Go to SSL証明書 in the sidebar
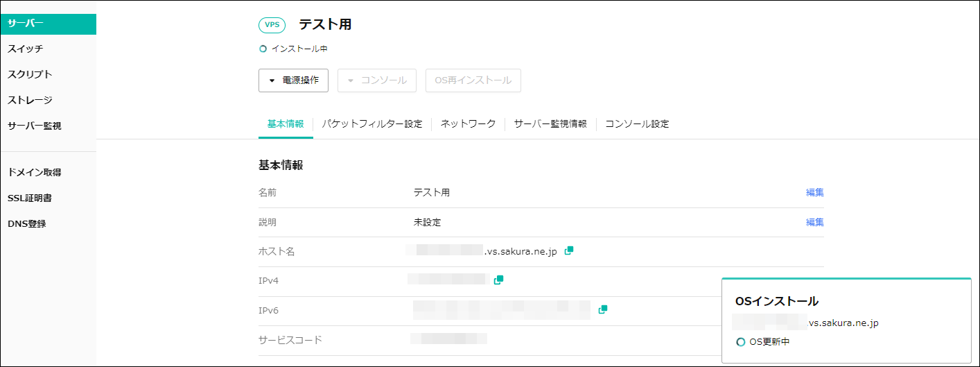This screenshot has height=367, width=980. click(x=30, y=198)
